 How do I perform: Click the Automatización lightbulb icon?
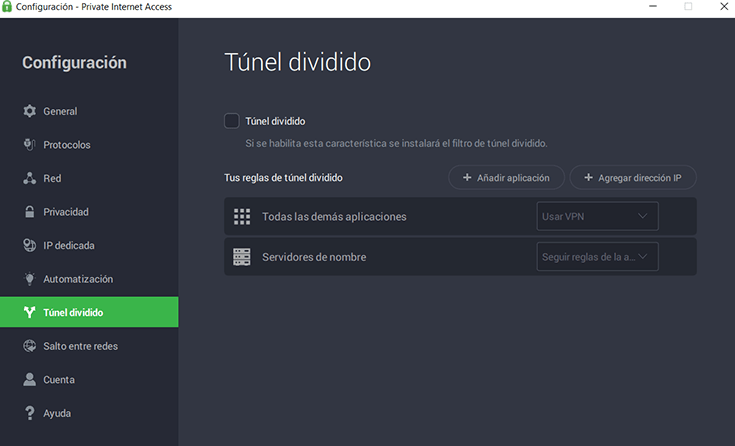click(30, 279)
